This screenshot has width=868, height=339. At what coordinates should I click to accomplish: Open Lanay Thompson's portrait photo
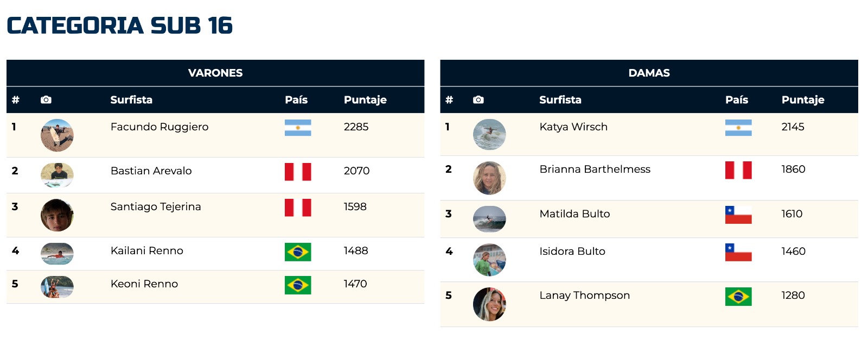(x=489, y=304)
